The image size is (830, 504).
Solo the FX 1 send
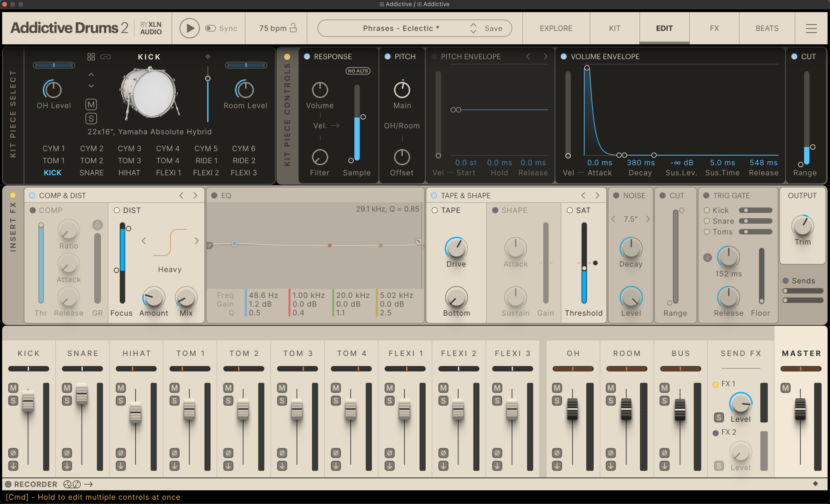tap(719, 417)
